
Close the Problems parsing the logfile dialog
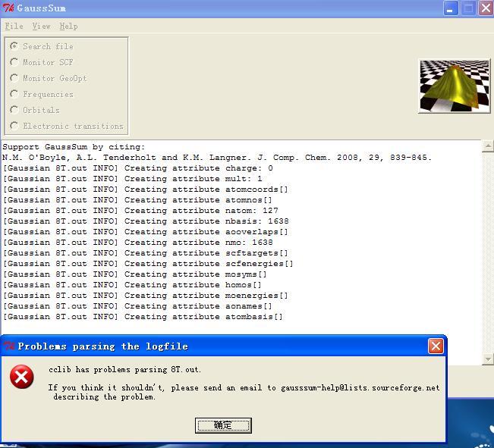[436, 346]
